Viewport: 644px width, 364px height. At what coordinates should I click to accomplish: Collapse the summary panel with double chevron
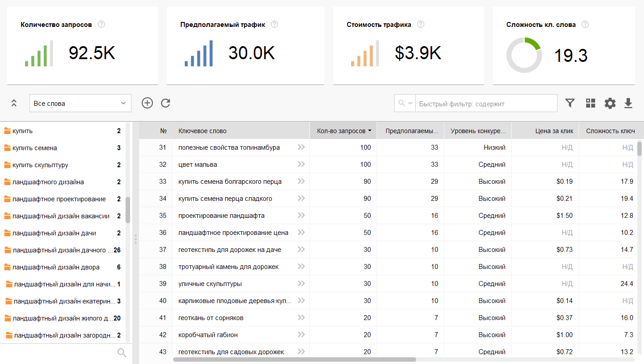pyautogui.click(x=14, y=103)
